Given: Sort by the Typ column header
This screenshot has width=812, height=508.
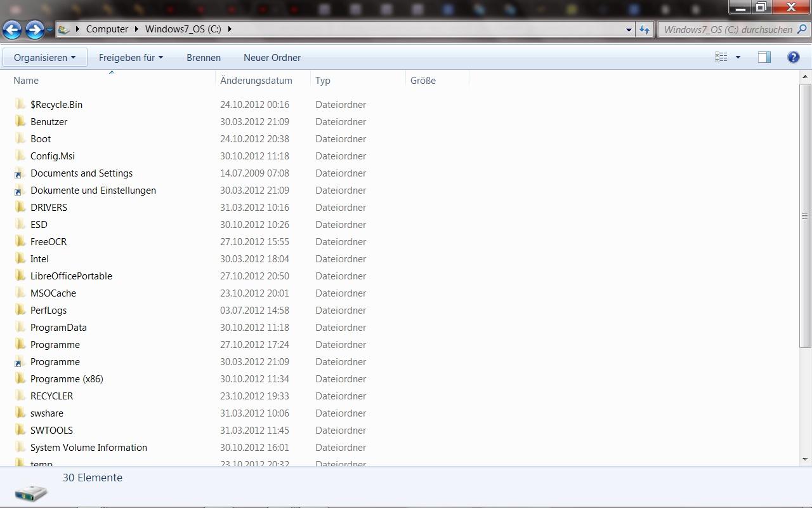Looking at the screenshot, I should tap(358, 80).
